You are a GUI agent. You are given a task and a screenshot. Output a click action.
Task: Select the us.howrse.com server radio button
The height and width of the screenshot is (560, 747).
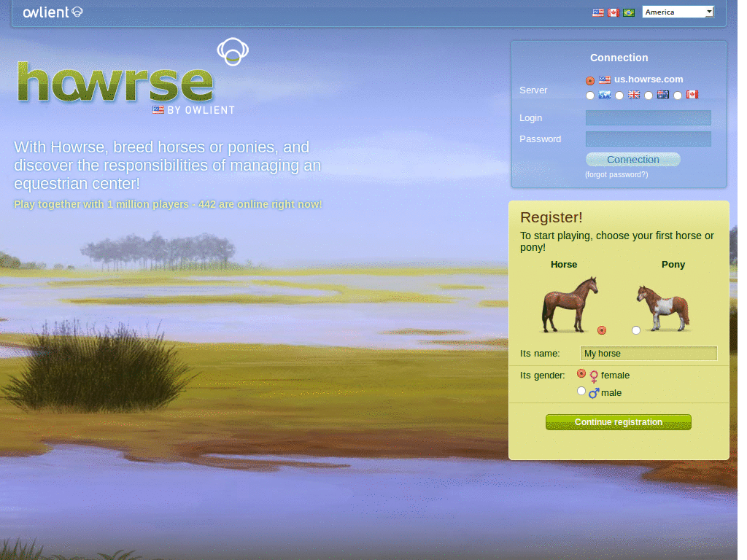[x=589, y=80]
